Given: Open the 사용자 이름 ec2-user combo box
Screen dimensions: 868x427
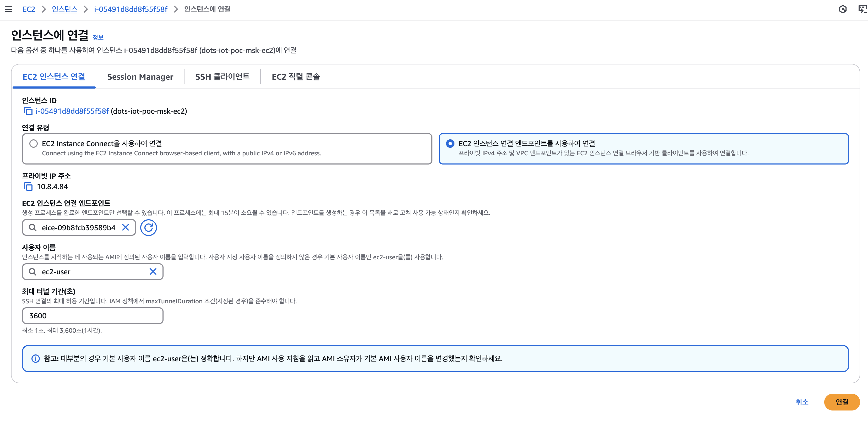Looking at the screenshot, I should pyautogui.click(x=91, y=271).
